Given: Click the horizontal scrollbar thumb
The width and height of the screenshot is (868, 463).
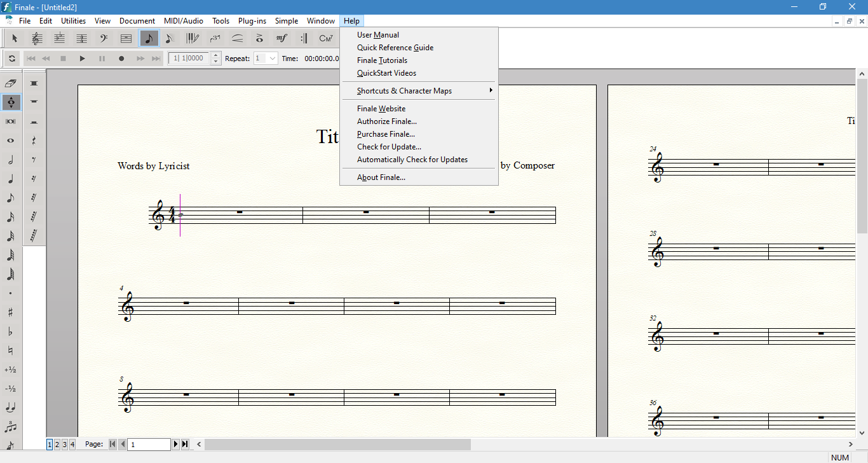Looking at the screenshot, I should pos(337,445).
